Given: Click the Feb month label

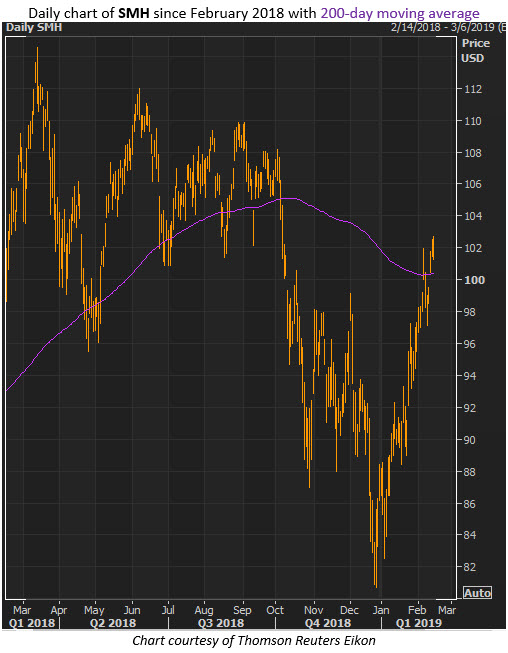Looking at the screenshot, I should [x=417, y=610].
